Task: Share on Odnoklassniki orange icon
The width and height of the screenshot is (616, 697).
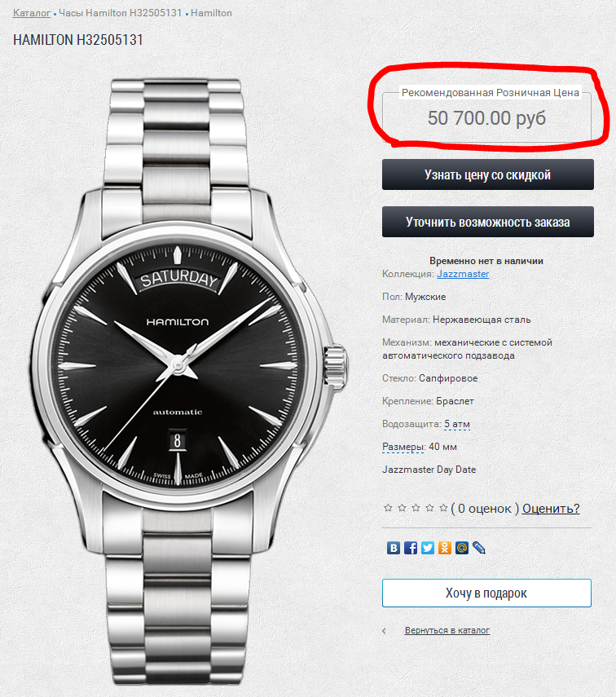Action: point(445,548)
